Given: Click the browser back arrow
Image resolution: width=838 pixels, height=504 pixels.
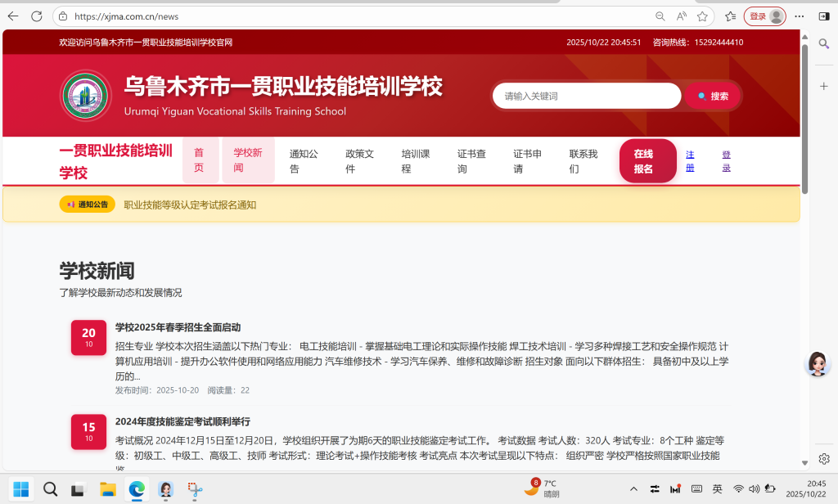Looking at the screenshot, I should [13, 16].
